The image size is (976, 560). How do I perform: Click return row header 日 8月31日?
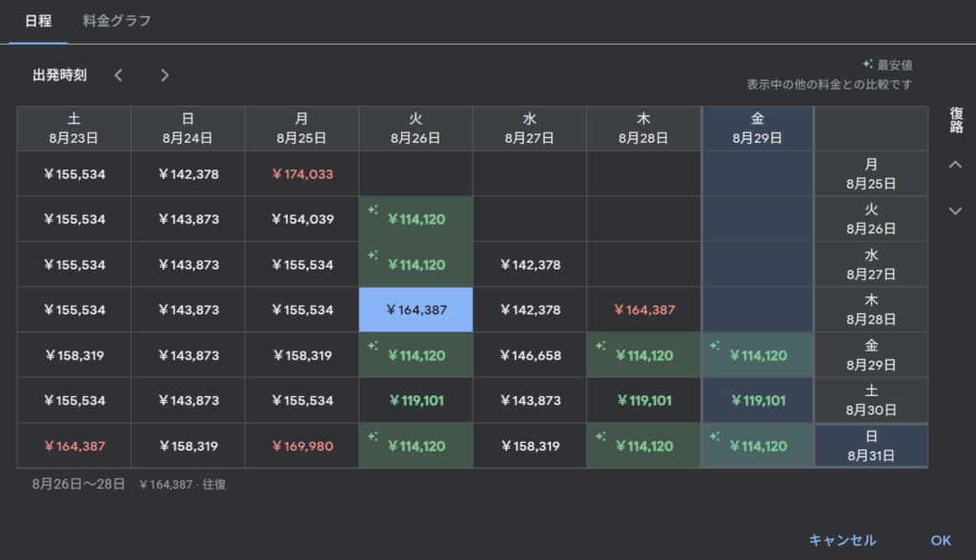[871, 446]
